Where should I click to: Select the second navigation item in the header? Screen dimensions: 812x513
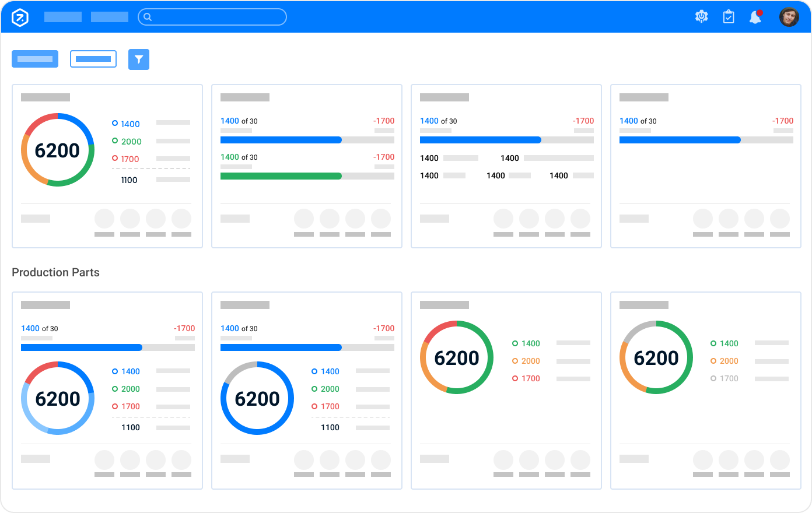109,17
